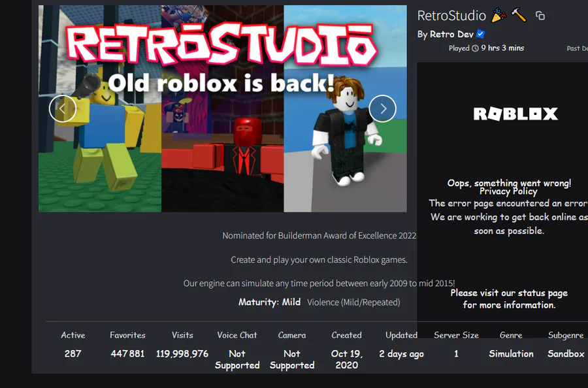Click the 'Our engine can simulate' description line
588x388 pixels.
[319, 283]
